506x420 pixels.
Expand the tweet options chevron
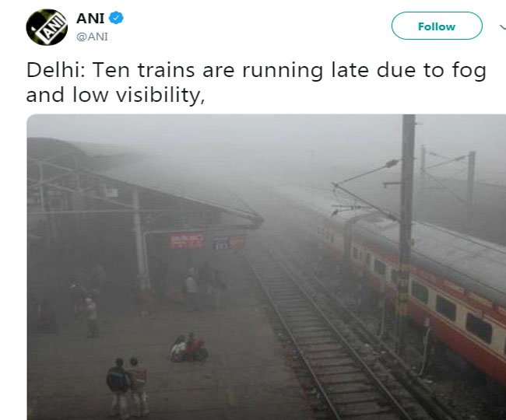coord(503,27)
